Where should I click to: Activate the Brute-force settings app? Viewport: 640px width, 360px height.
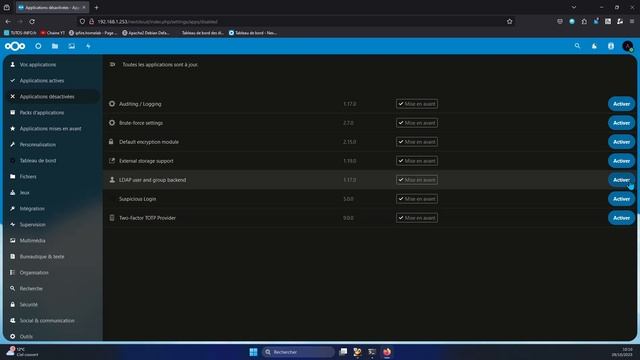(621, 123)
